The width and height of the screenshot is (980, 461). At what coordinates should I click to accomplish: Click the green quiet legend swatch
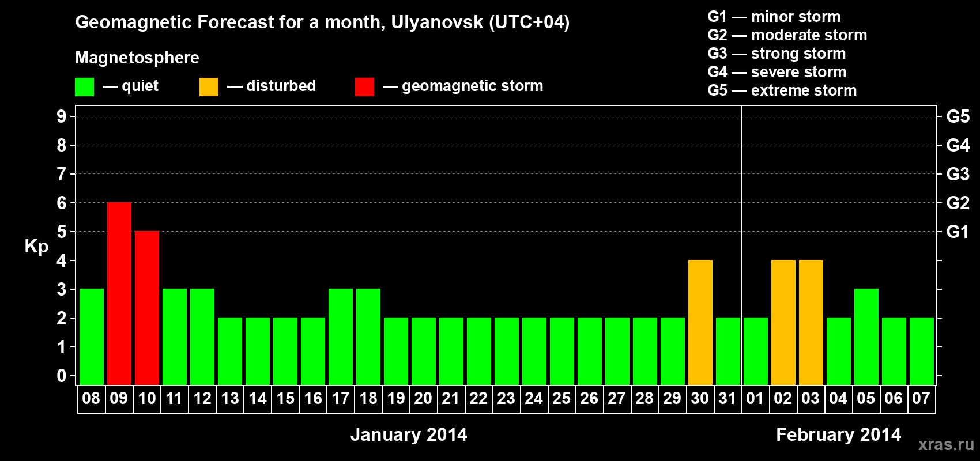click(x=84, y=87)
